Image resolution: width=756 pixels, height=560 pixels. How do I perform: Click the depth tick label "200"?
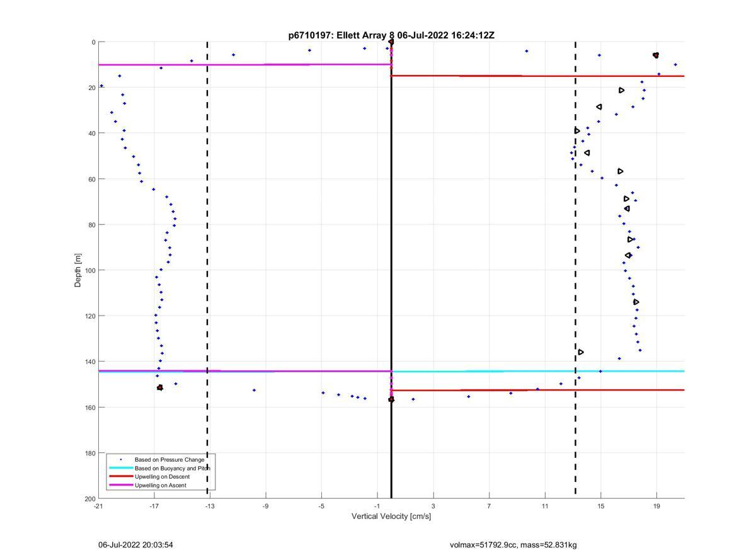(x=90, y=499)
